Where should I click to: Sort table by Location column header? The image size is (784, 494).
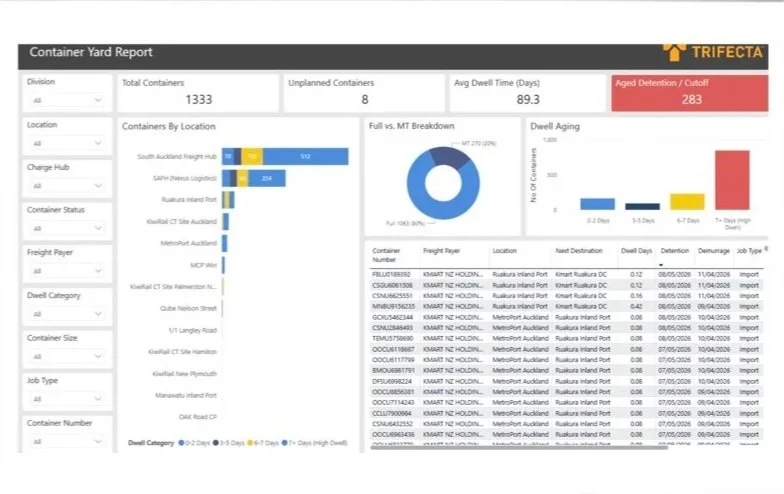tap(504, 251)
